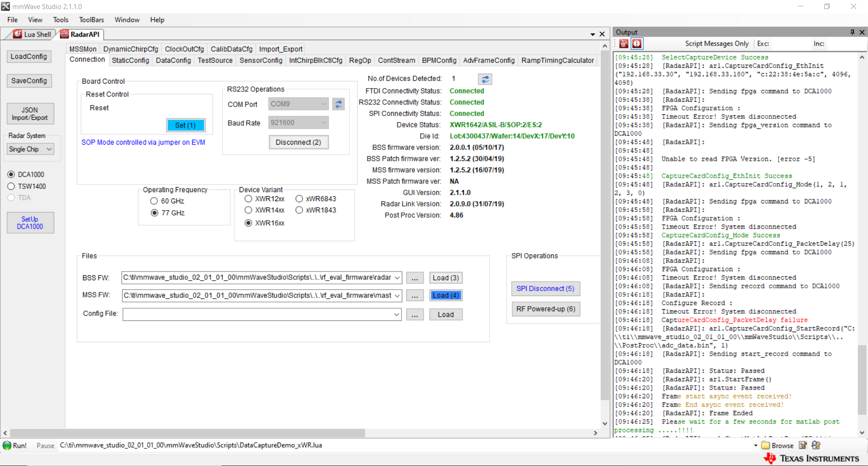Open the document tab list arrow
Image resolution: width=868 pixels, height=466 pixels.
(592, 34)
